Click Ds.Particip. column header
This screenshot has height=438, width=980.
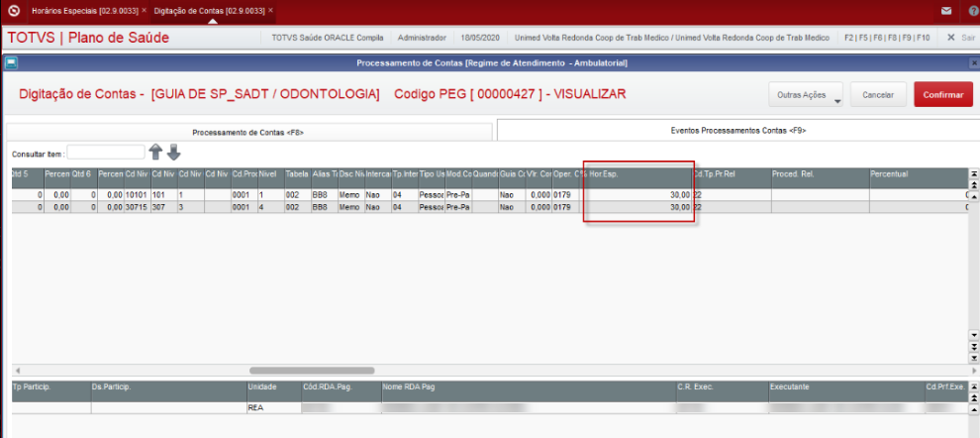168,391
